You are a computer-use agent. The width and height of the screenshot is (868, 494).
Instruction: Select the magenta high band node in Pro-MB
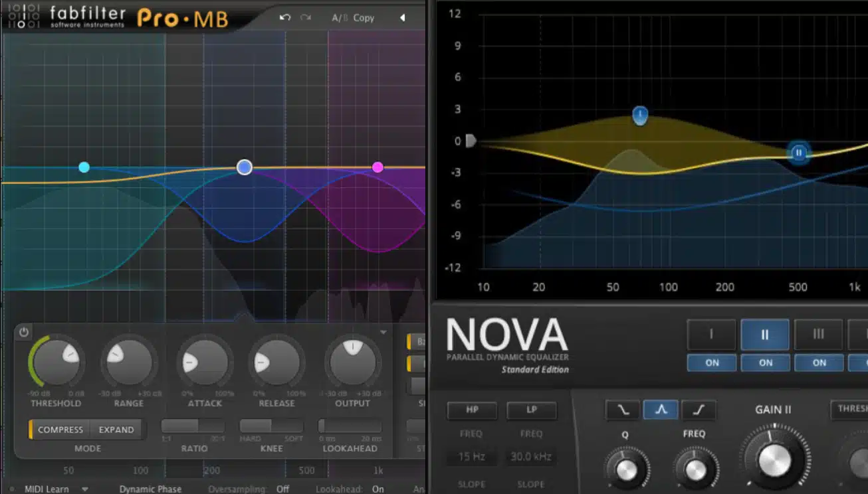click(x=378, y=167)
